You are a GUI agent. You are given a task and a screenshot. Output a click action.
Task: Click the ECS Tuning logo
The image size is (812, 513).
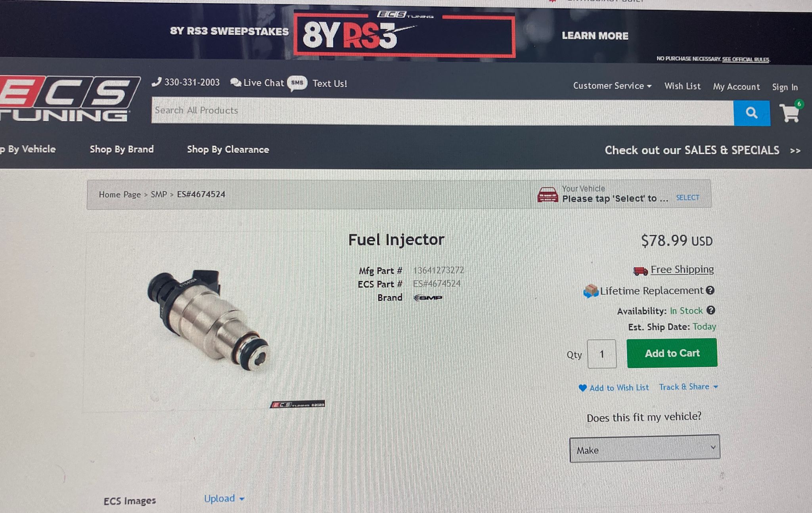(68, 99)
